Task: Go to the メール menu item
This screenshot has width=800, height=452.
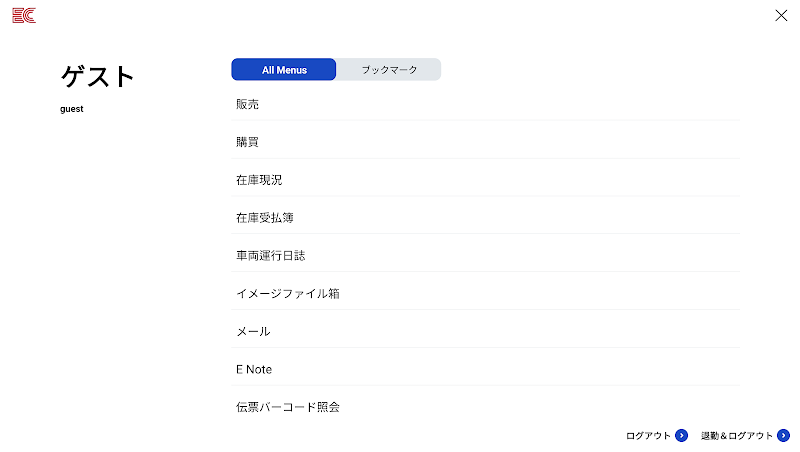Action: [x=253, y=332]
